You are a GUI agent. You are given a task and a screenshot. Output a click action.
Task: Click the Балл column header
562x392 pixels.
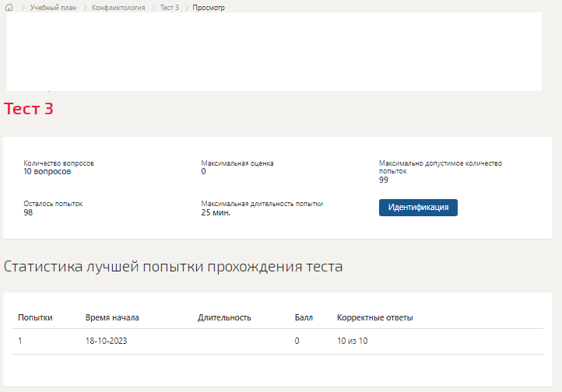point(303,317)
